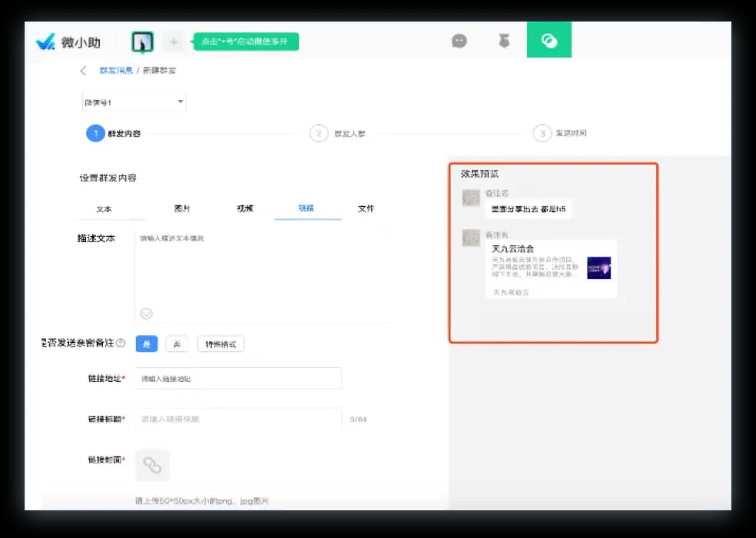Switch to the 文件 tab
The height and width of the screenshot is (538, 756).
(x=366, y=208)
